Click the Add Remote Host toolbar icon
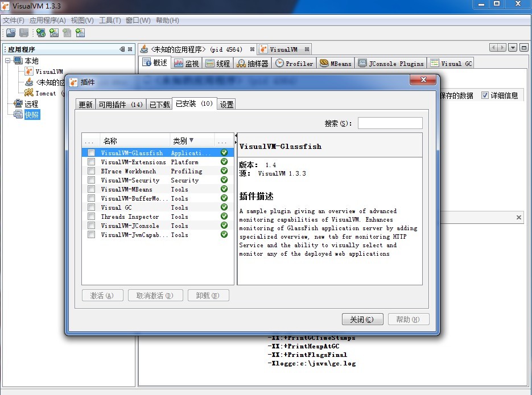The width and height of the screenshot is (532, 395). pyautogui.click(x=41, y=33)
